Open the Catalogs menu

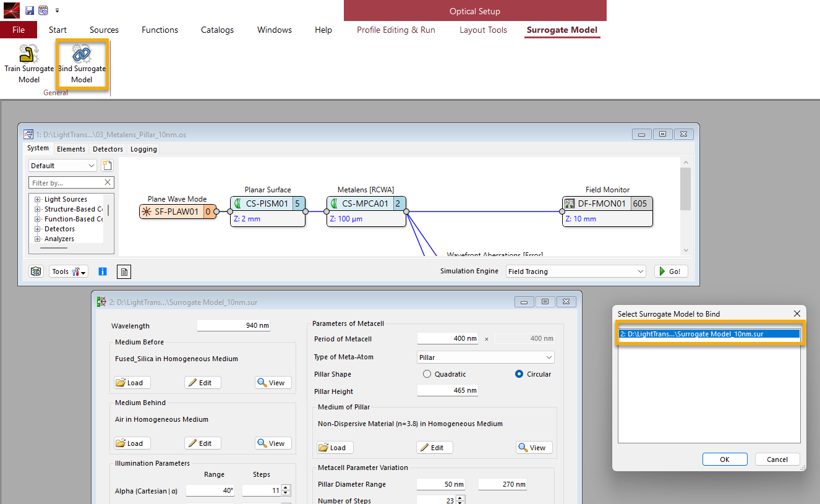217,30
